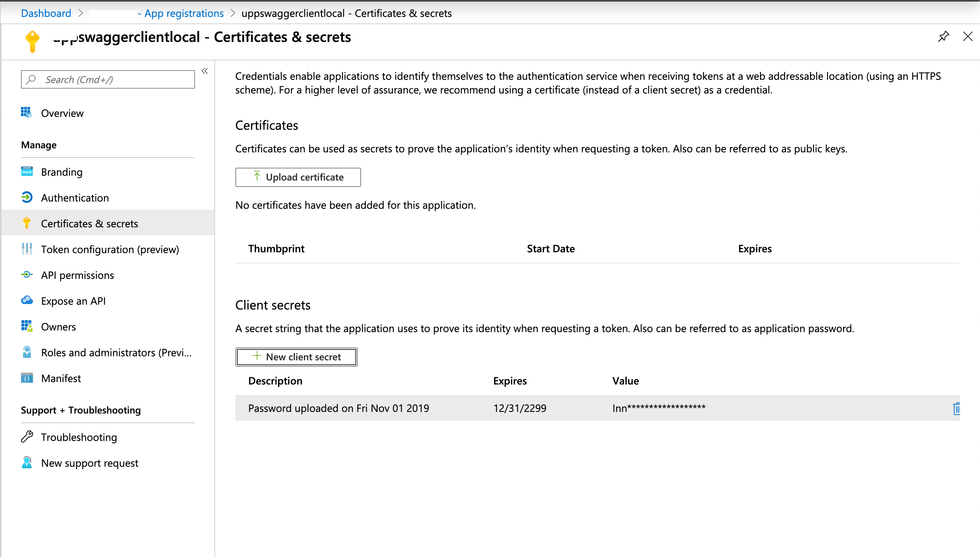
Task: Open the application Manifest editor
Action: tap(61, 378)
